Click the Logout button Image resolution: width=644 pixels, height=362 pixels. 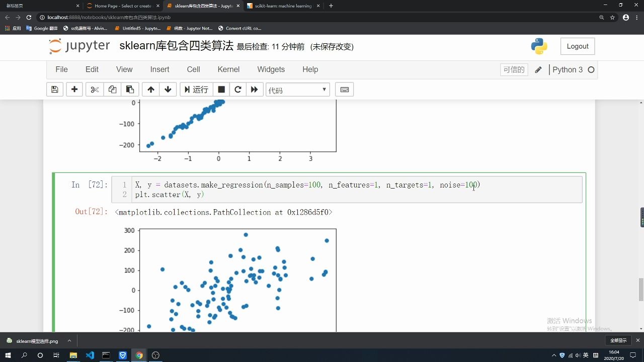(x=577, y=46)
